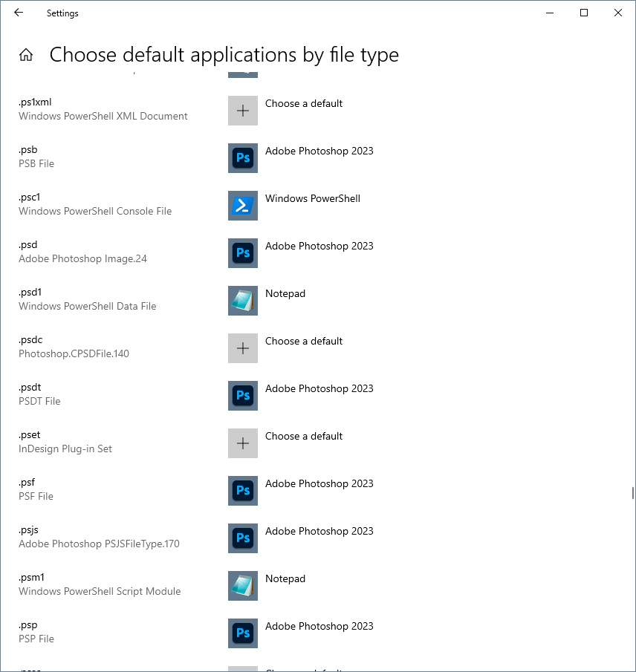Click the plus icon for .pset
The width and height of the screenshot is (636, 672).
(243, 443)
